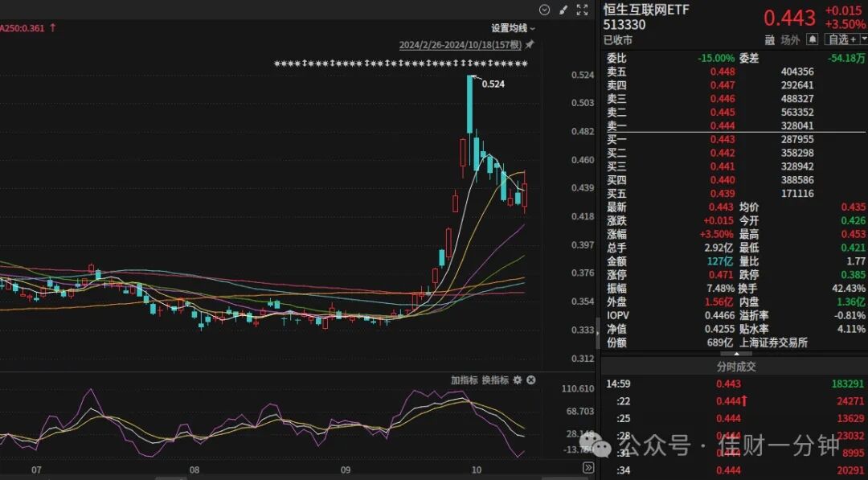The height and width of the screenshot is (480, 868).
Task: Click the stock code 513330
Action: tap(624, 25)
